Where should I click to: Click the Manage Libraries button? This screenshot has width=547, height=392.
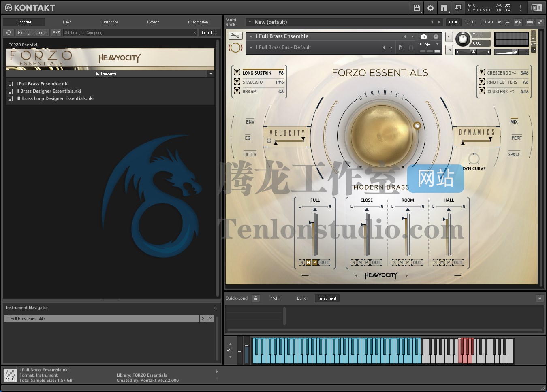[32, 32]
